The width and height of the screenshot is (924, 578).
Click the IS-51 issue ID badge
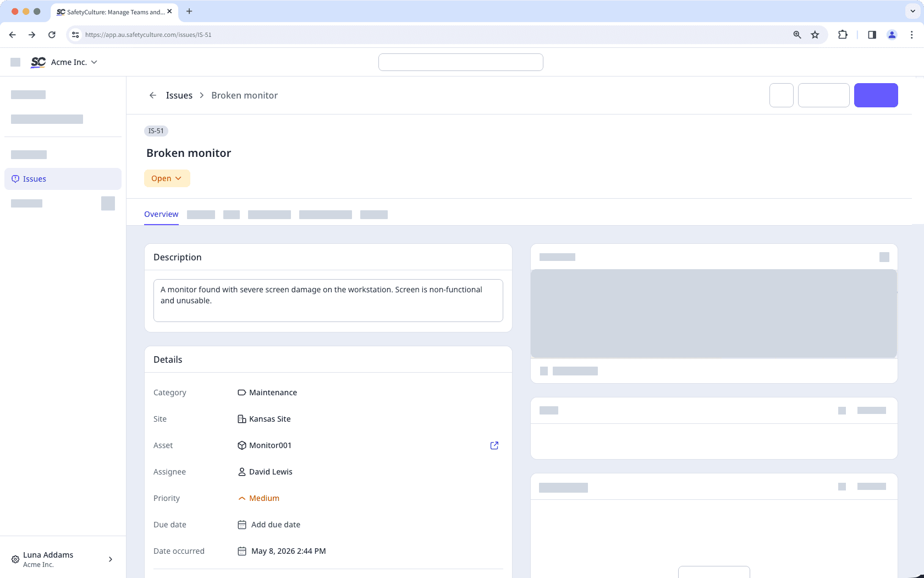point(156,131)
